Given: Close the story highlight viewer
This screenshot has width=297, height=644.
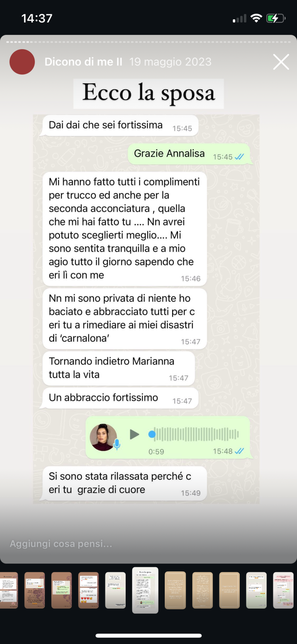Looking at the screenshot, I should click(x=281, y=62).
